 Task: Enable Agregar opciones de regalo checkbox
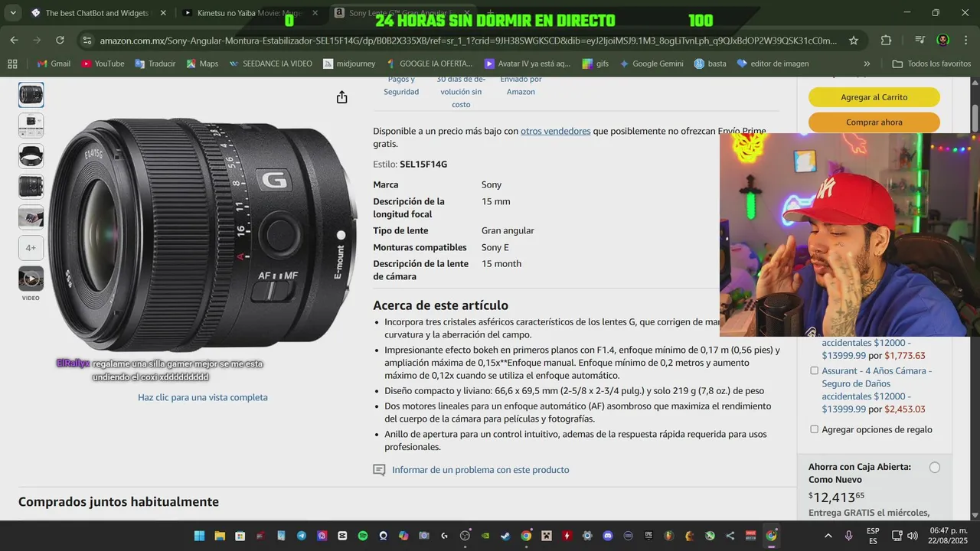814,429
